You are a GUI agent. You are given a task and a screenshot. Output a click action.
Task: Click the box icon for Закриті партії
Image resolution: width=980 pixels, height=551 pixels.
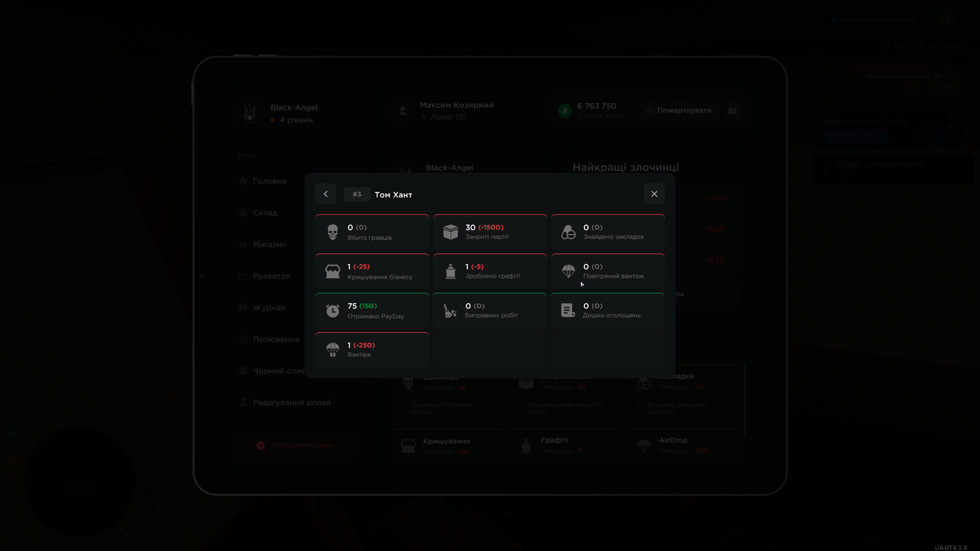[x=450, y=232]
